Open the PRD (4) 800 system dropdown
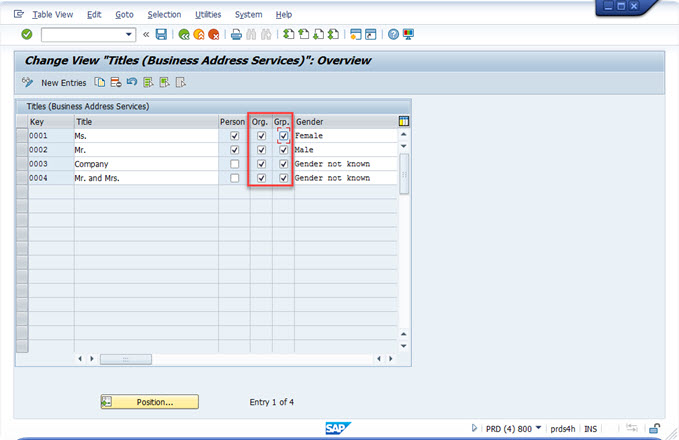Viewport: 679px width, 440px height. 514,429
